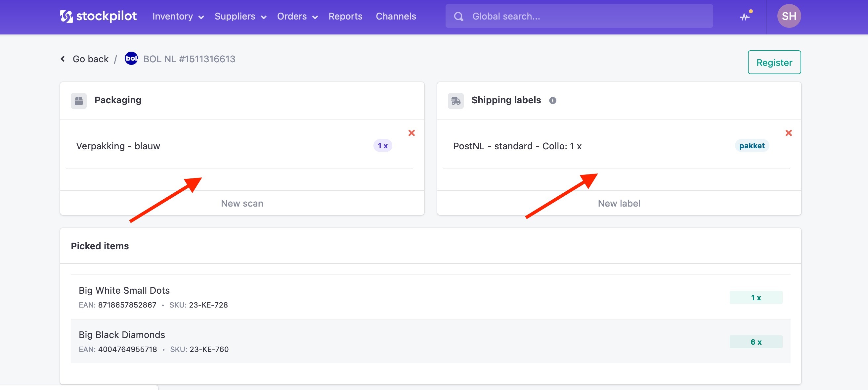The width and height of the screenshot is (868, 390).
Task: Select the Verpakking - blauw row
Action: 239,146
